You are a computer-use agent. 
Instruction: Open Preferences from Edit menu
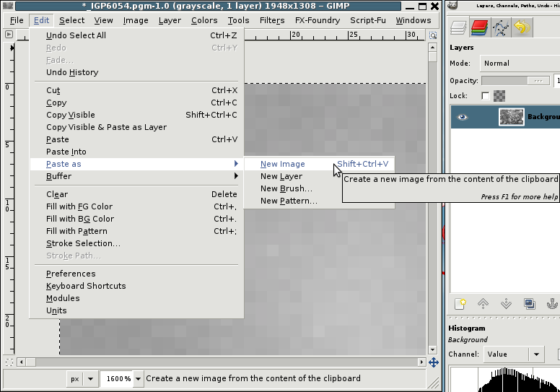(x=137, y=274)
